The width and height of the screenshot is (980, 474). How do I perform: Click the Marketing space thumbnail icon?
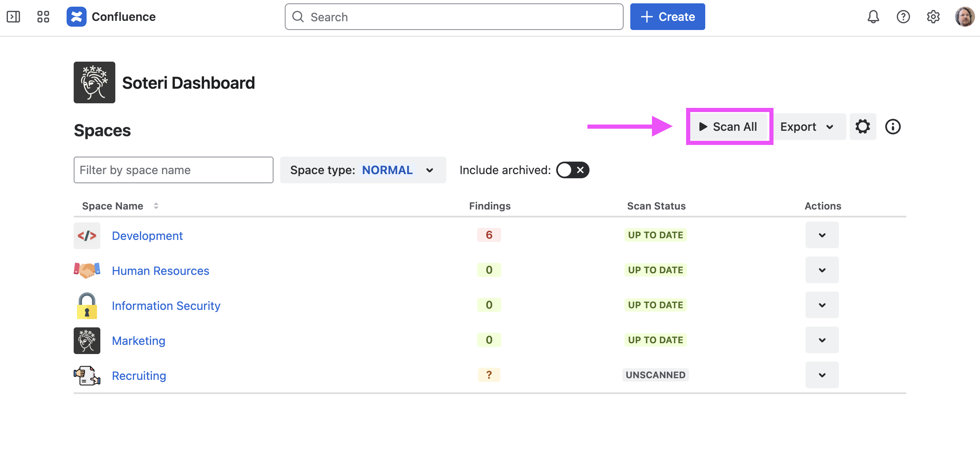click(x=87, y=341)
